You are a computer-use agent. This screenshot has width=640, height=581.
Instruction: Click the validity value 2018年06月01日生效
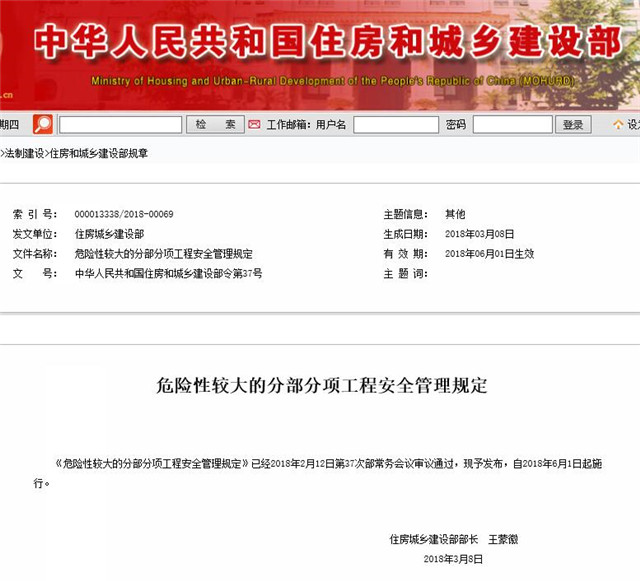click(489, 254)
